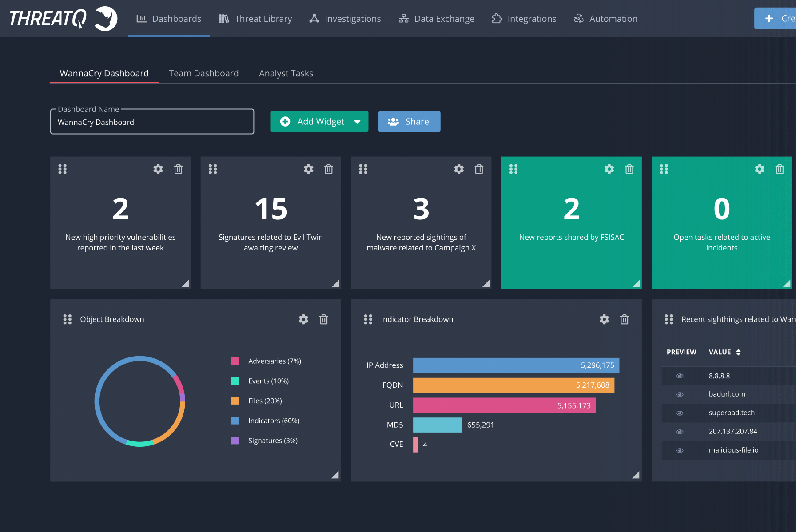Click drag handle of Recent sightings widget
The height and width of the screenshot is (532, 796).
point(669,319)
